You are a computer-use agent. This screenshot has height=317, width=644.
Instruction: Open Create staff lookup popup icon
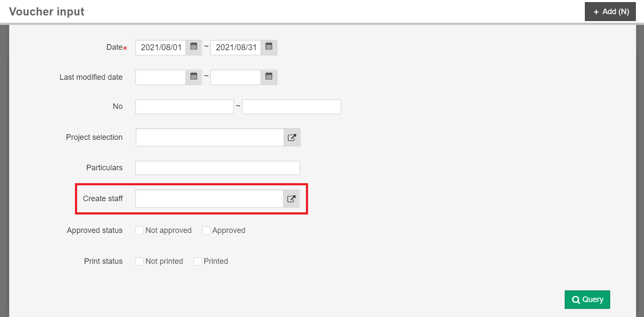click(x=291, y=199)
